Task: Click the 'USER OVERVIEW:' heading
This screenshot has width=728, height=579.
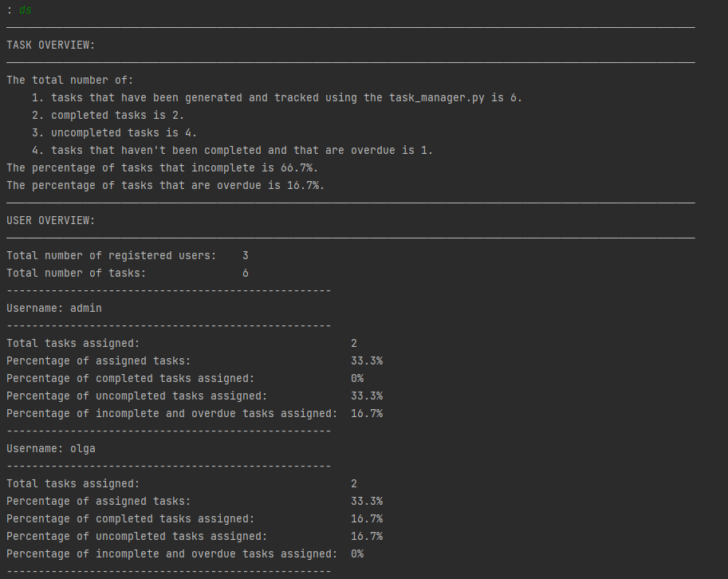Action: 50,221
